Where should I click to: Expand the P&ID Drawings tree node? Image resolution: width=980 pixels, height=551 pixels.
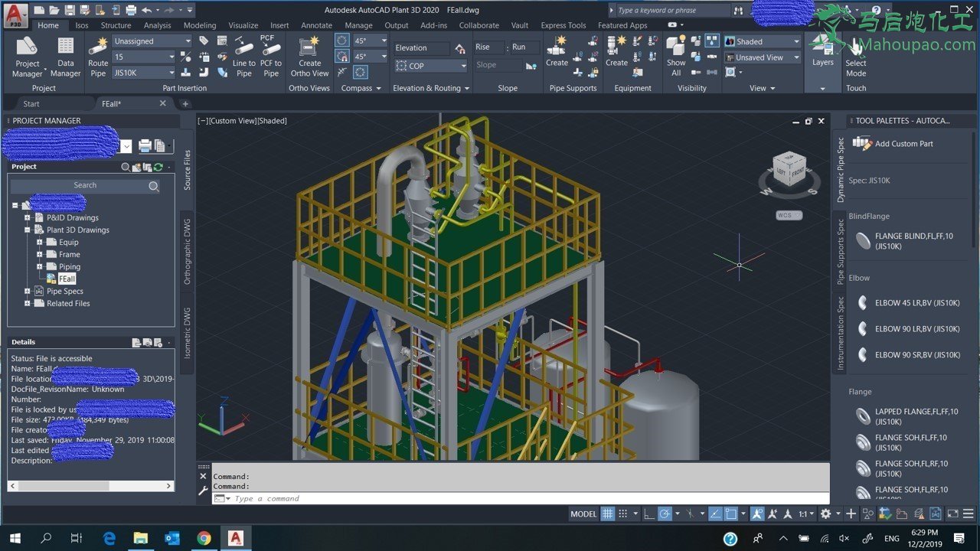click(28, 217)
